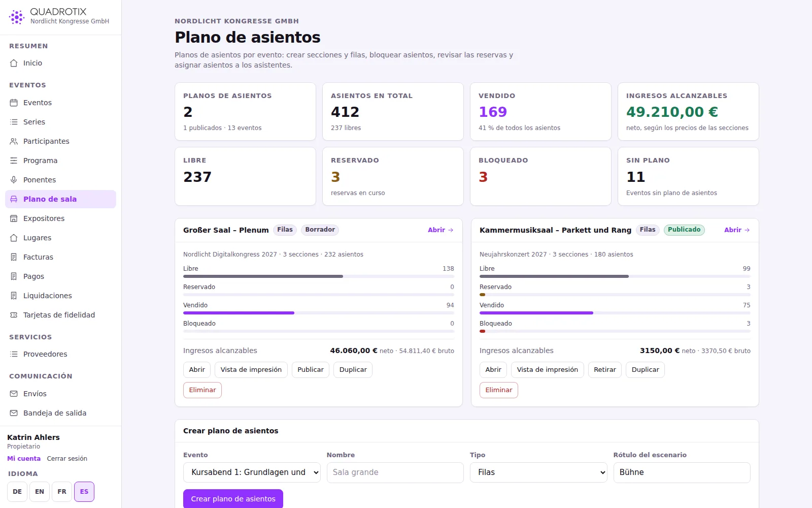
Task: Open the Eventos menu entry
Action: [x=60, y=103]
